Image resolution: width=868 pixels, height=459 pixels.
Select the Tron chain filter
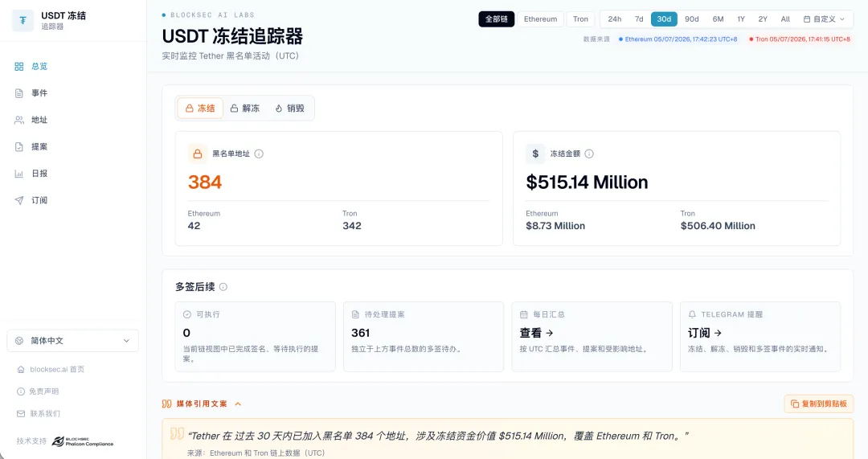(581, 18)
